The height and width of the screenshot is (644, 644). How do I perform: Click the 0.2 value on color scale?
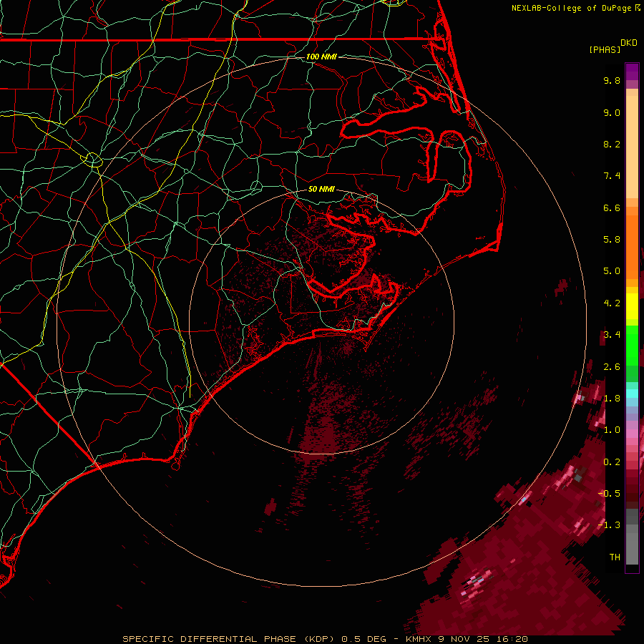612,462
